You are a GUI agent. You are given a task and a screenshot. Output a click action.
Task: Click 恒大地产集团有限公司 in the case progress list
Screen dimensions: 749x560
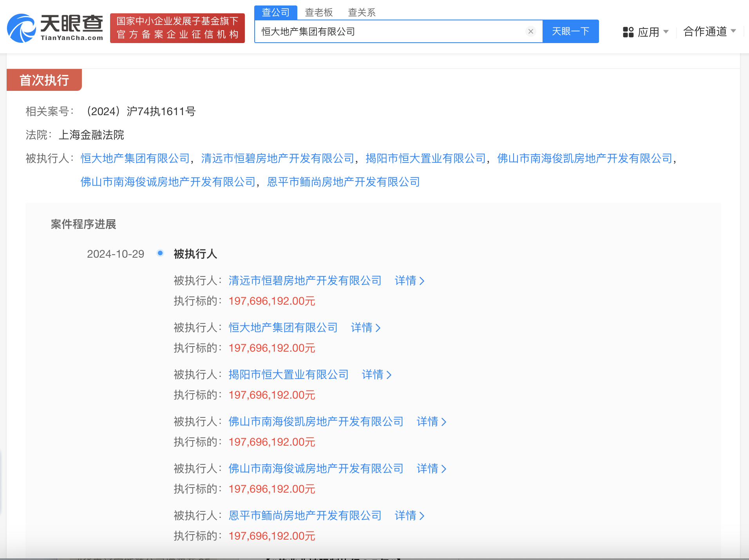pos(283,327)
